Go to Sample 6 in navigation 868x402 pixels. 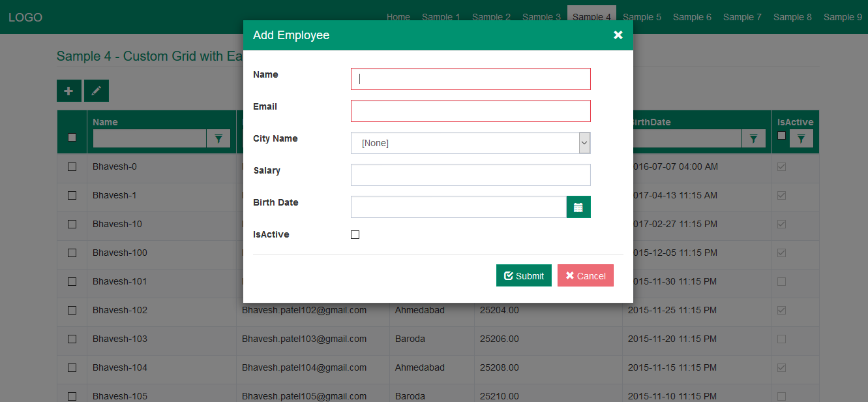(692, 17)
